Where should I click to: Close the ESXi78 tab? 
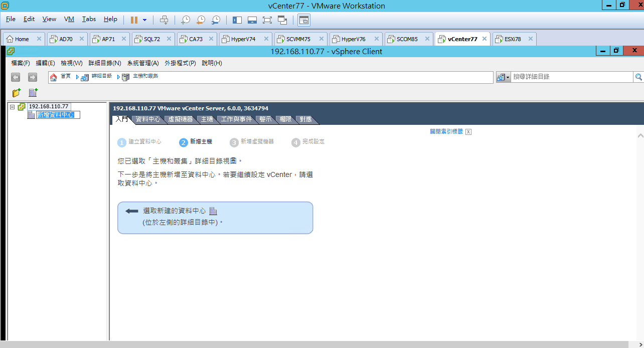point(531,39)
